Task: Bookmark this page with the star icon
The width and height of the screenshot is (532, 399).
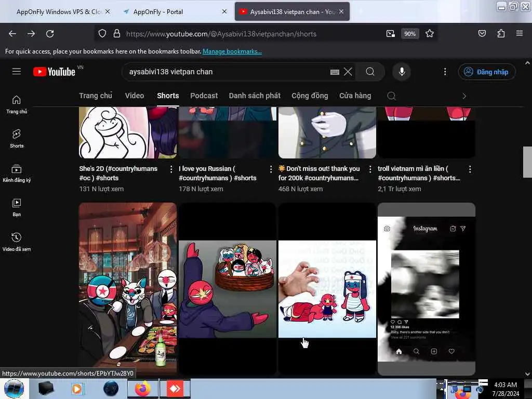Action: (430, 34)
